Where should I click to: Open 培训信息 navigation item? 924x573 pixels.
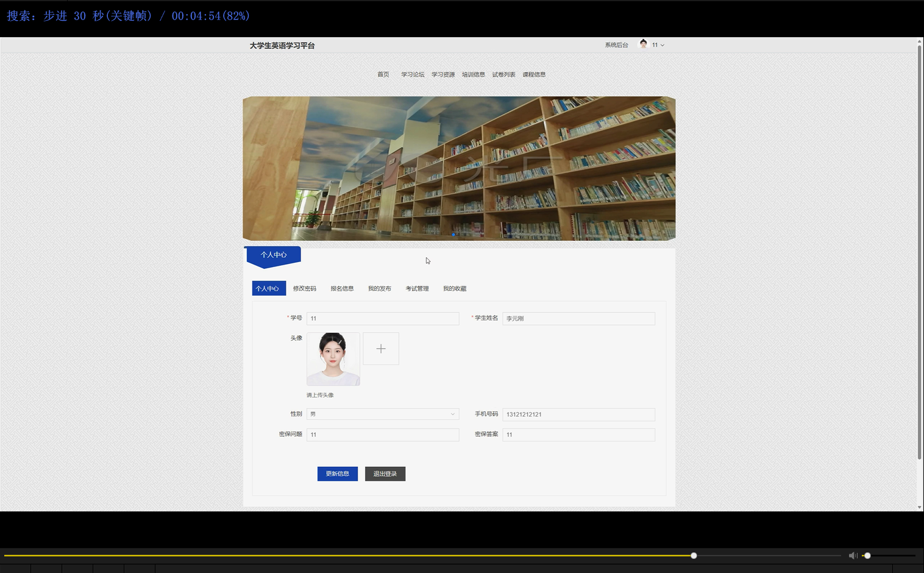[474, 74]
